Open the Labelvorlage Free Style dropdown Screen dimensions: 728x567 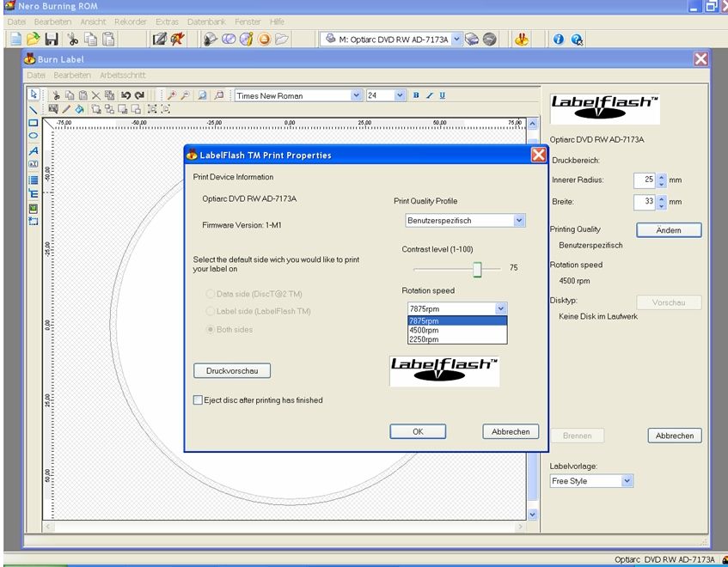(627, 481)
